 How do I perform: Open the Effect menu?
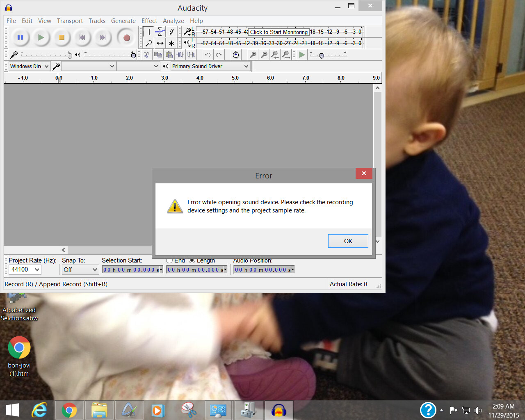tap(149, 21)
